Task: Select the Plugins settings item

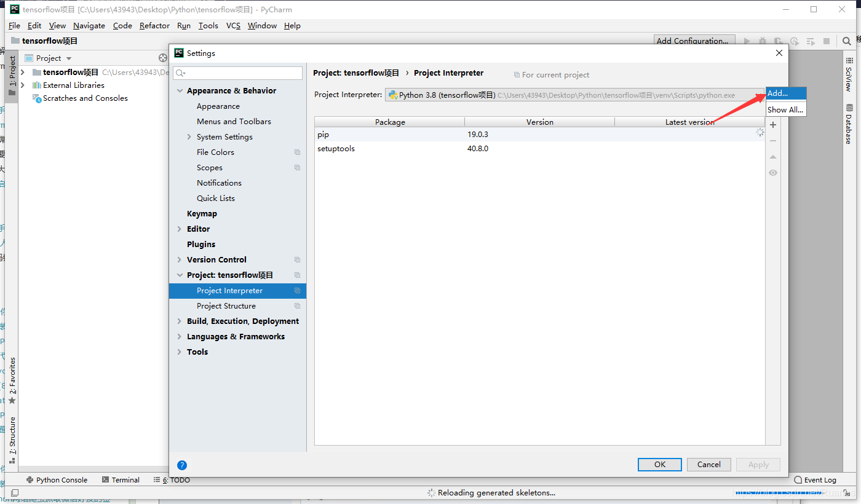Action: [201, 245]
